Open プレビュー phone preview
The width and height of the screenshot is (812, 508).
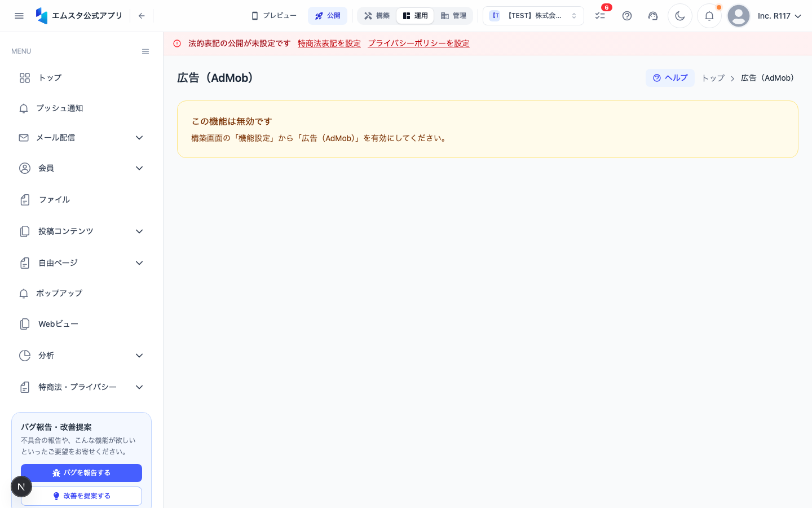pos(274,16)
